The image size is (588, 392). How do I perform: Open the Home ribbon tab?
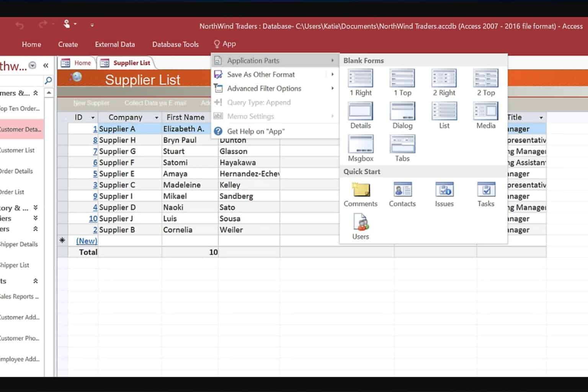point(31,44)
